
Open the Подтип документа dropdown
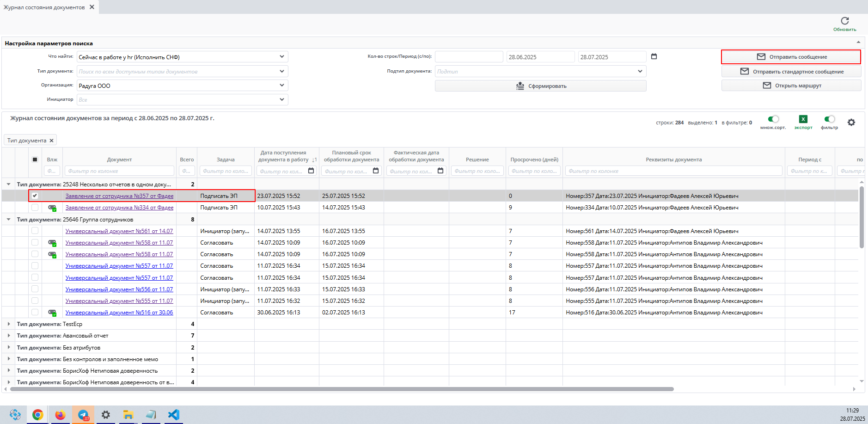(x=640, y=71)
